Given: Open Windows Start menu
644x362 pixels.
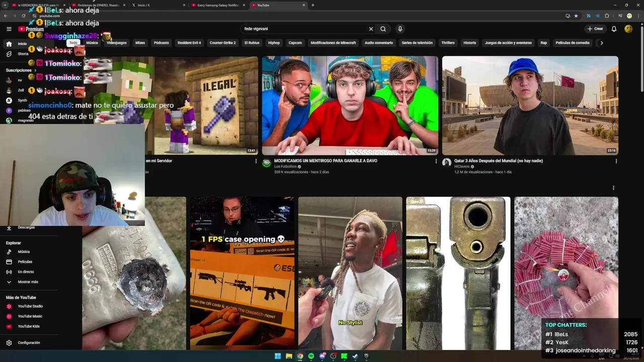Looking at the screenshot, I should pyautogui.click(x=278, y=356).
